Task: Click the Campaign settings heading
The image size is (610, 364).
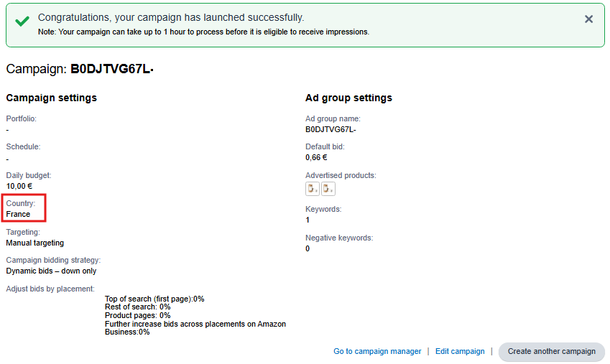Action: point(51,98)
